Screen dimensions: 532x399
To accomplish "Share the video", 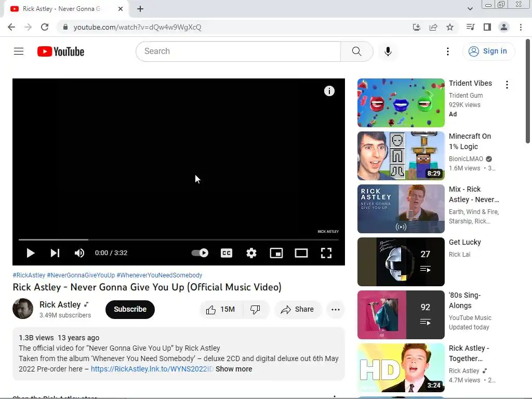I will coord(298,310).
